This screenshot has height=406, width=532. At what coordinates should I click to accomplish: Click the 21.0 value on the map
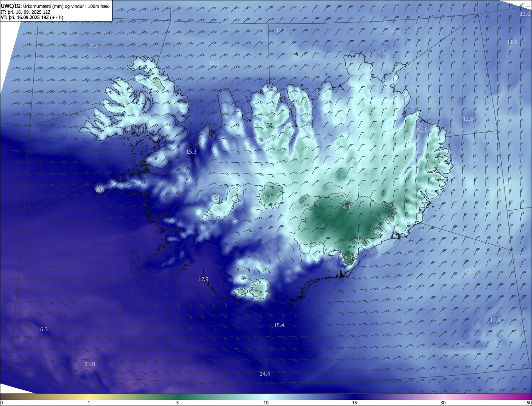tap(90, 364)
